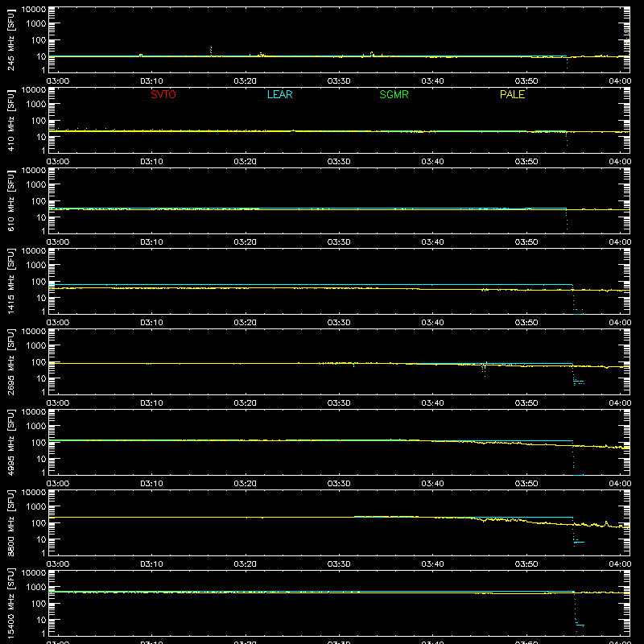Click the 10 tick in 1415 MHz panel

coord(41,298)
